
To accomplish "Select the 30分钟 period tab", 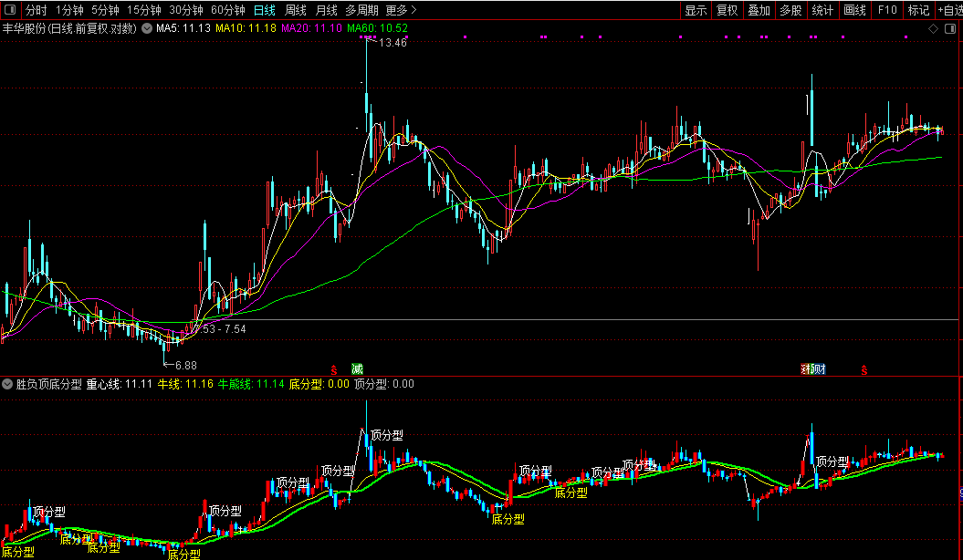I will (186, 10).
